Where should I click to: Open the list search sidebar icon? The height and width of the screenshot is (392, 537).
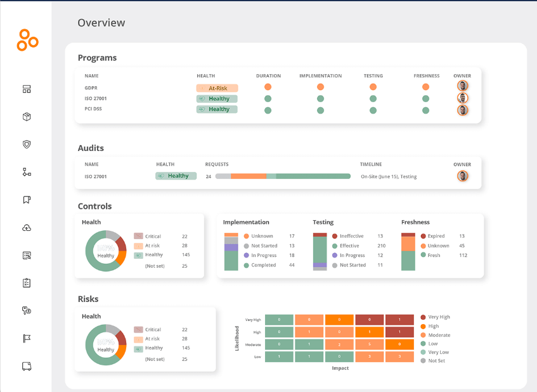point(27,255)
